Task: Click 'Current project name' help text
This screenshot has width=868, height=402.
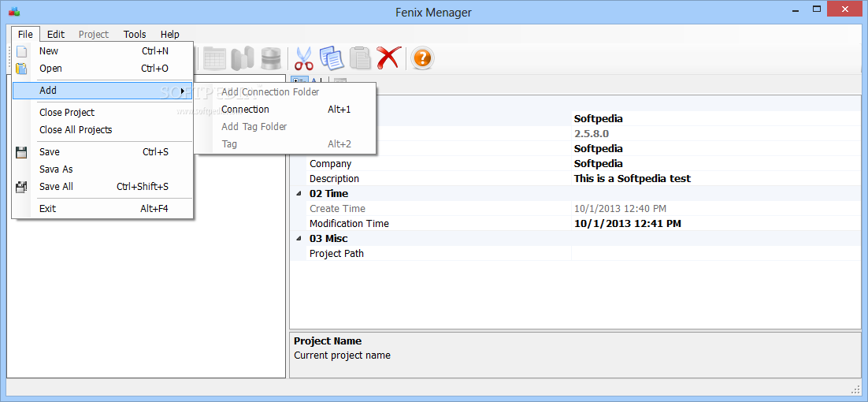Action: tap(342, 355)
